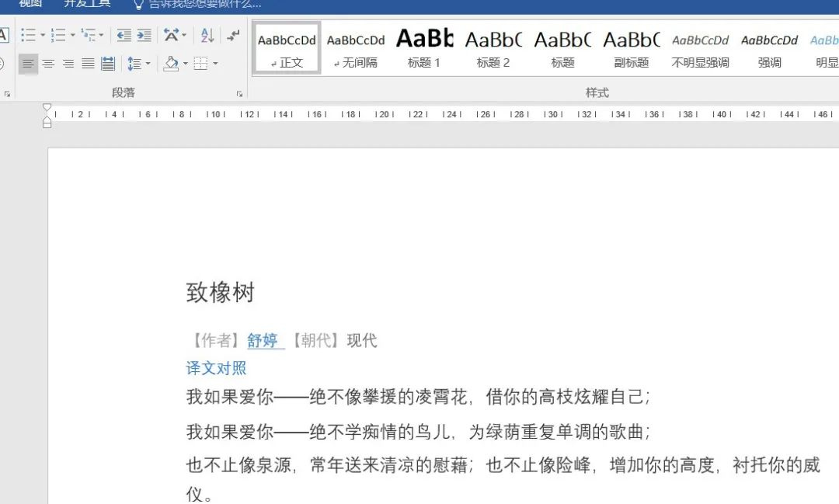Click the multilevel list icon
This screenshot has width=839, height=504.
pos(89,35)
